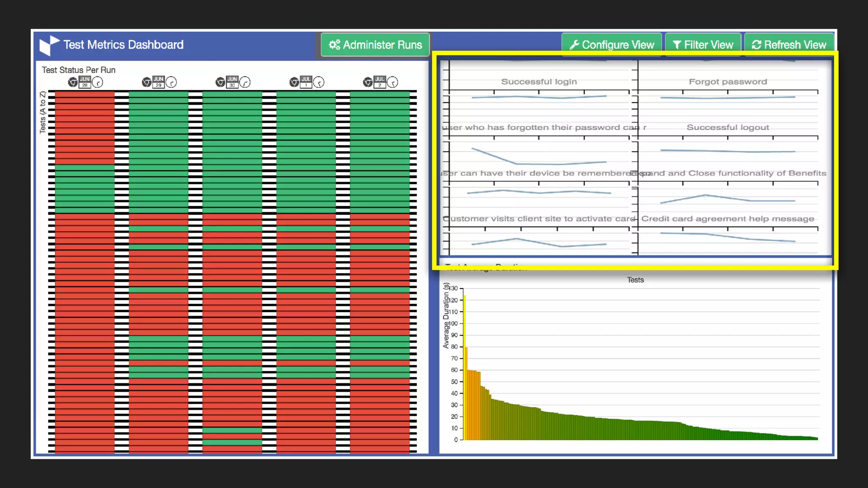This screenshot has width=868, height=488.
Task: Click the Jul 1 calendar date icon
Action: pyautogui.click(x=306, y=82)
